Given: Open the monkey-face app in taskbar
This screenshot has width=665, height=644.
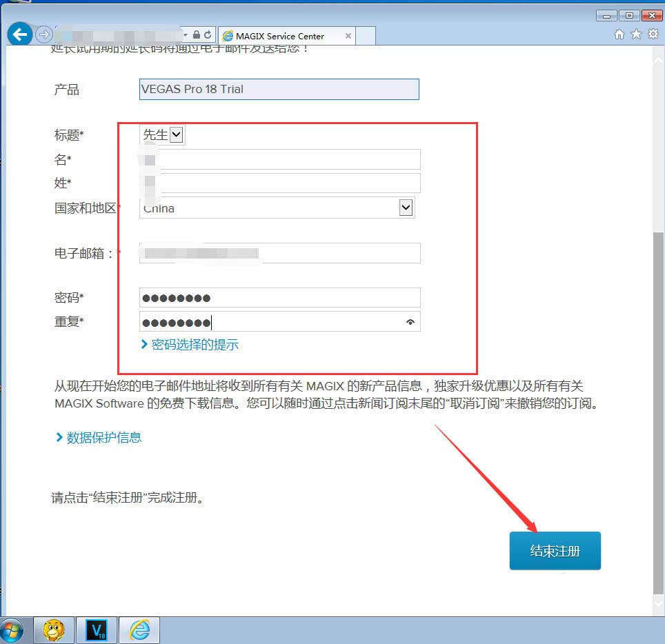Looking at the screenshot, I should tap(54, 630).
